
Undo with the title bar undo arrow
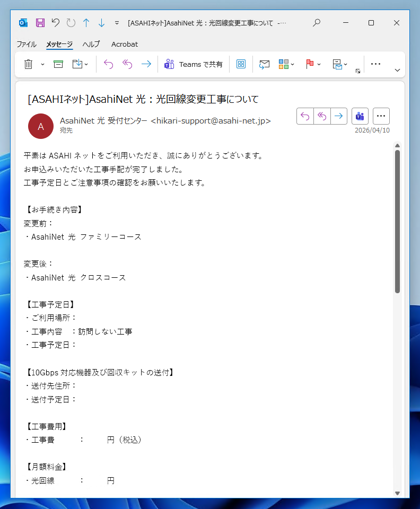point(56,23)
